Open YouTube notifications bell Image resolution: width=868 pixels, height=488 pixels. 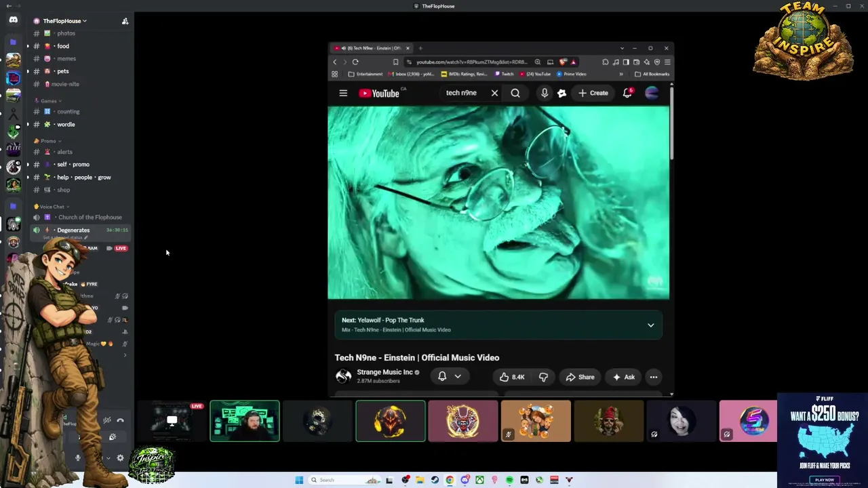(x=627, y=93)
